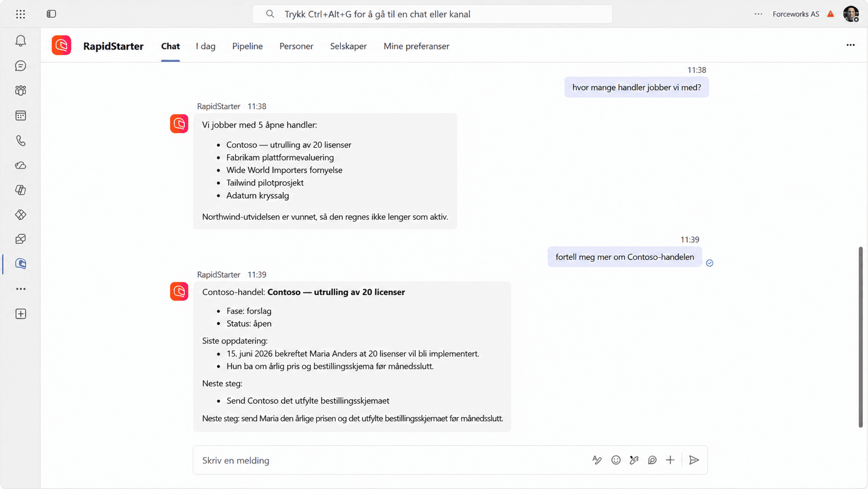Open diamond-shaped app icon in rail
868x489 pixels.
[21, 215]
